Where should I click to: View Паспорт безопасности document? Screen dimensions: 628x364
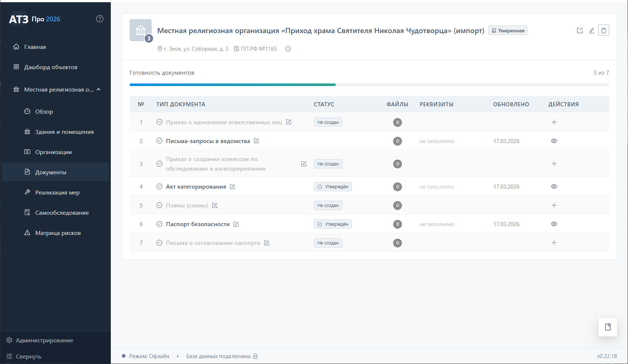tap(554, 224)
